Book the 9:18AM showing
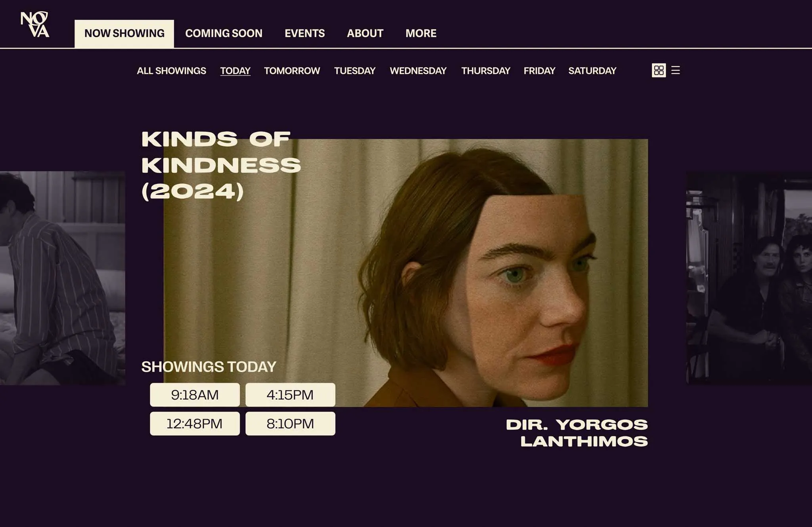The height and width of the screenshot is (527, 812). 195,395
